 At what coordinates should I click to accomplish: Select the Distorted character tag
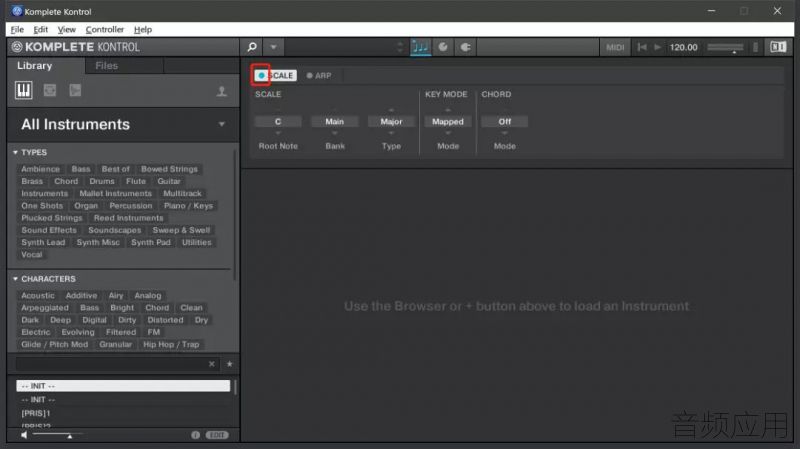pyautogui.click(x=165, y=320)
